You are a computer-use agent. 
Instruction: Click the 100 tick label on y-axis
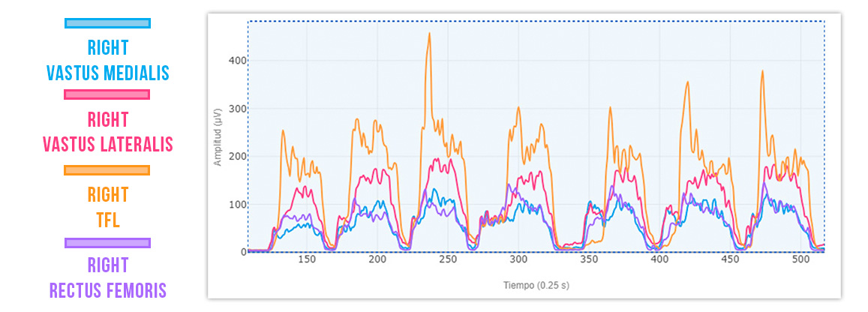pyautogui.click(x=238, y=205)
